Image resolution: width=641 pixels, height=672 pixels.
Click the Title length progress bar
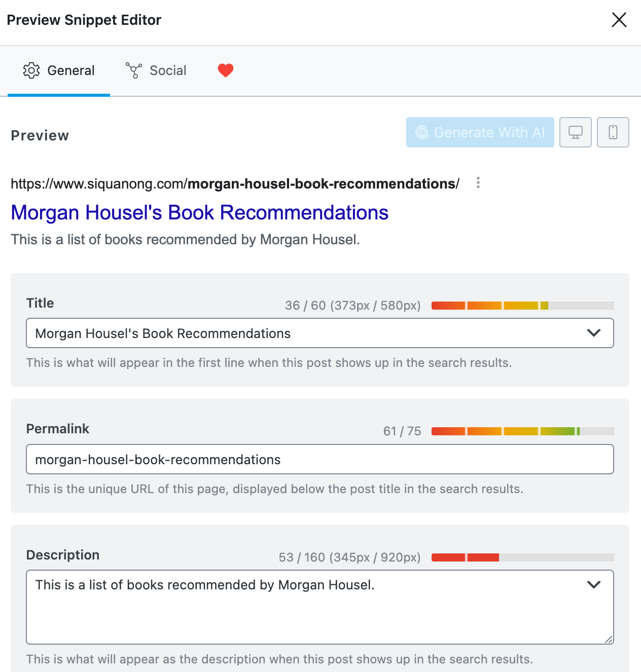522,306
